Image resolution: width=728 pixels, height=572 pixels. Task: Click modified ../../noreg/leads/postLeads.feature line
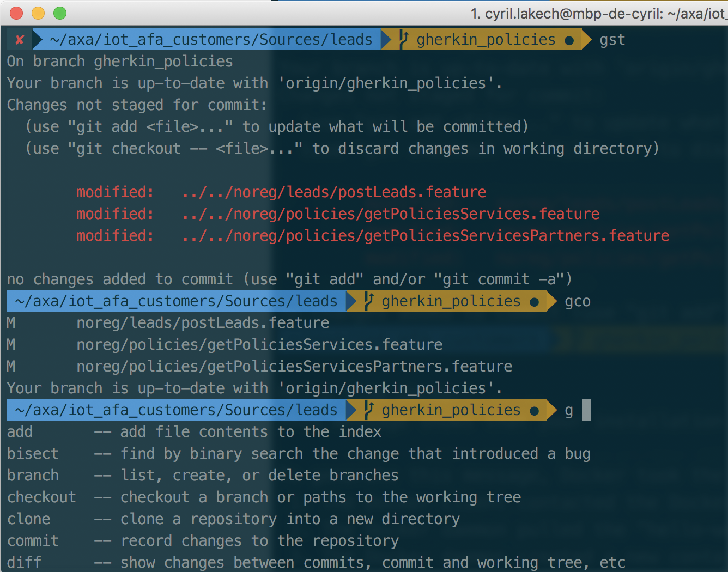pos(281,192)
